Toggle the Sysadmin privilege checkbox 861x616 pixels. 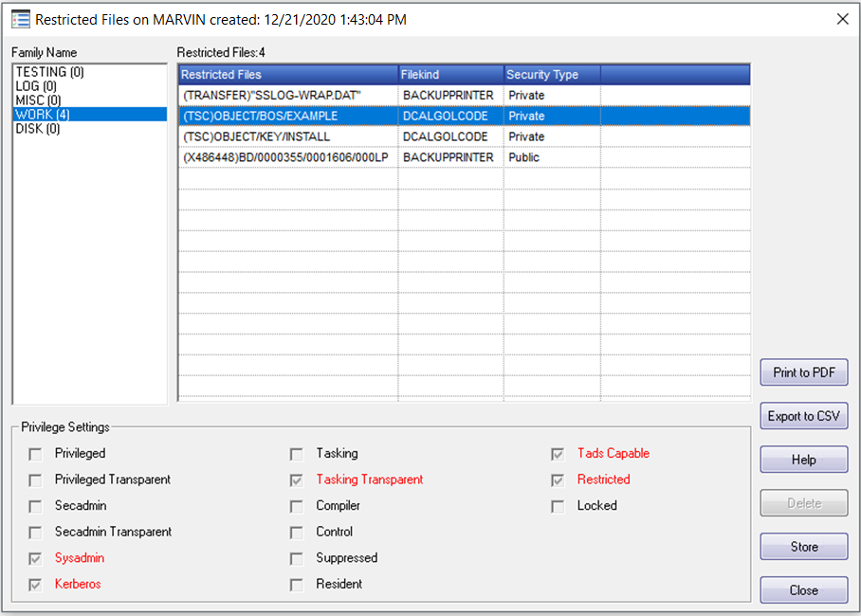click(x=35, y=559)
